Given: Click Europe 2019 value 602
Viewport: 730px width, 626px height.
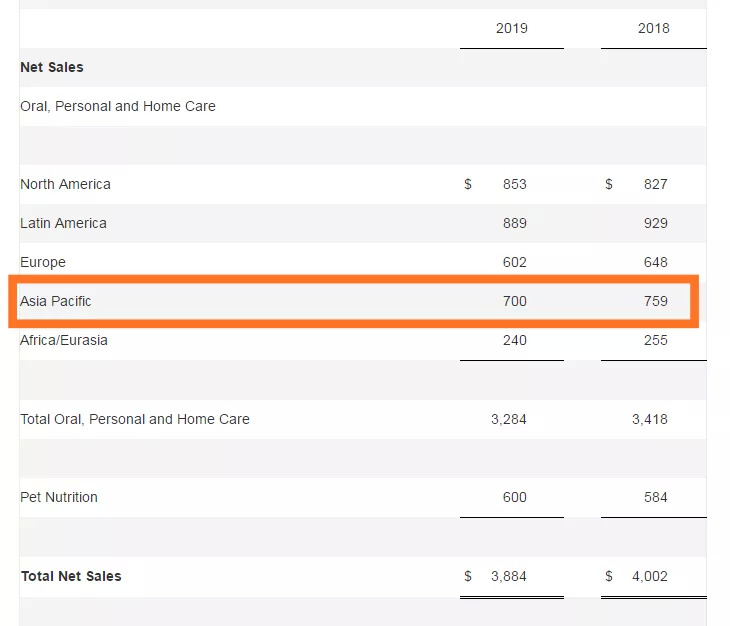Looking at the screenshot, I should point(515,262).
